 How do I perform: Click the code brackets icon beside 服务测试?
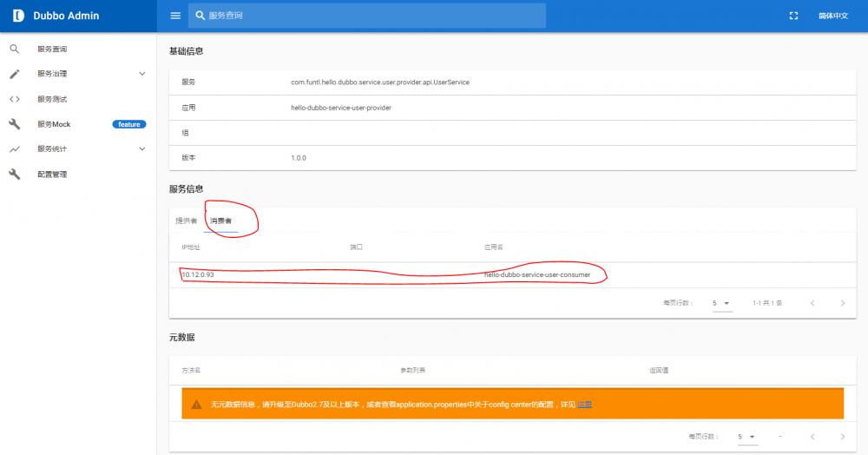pos(15,99)
